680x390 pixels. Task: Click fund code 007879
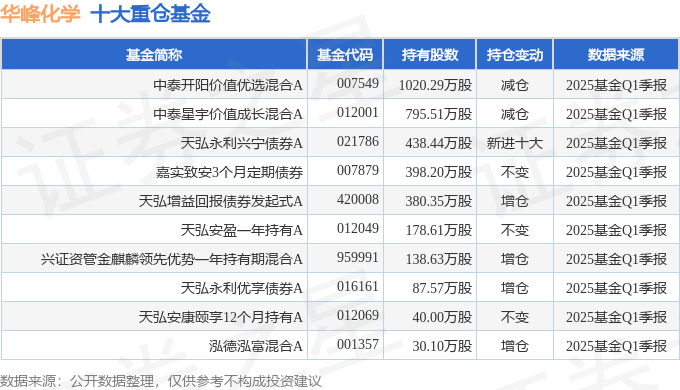click(x=358, y=170)
